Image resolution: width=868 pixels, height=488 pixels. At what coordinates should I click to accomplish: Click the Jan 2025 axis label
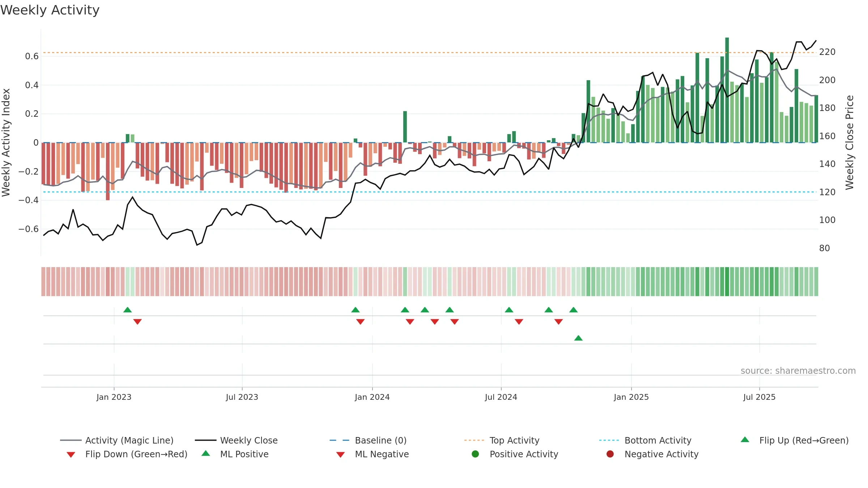coord(631,397)
